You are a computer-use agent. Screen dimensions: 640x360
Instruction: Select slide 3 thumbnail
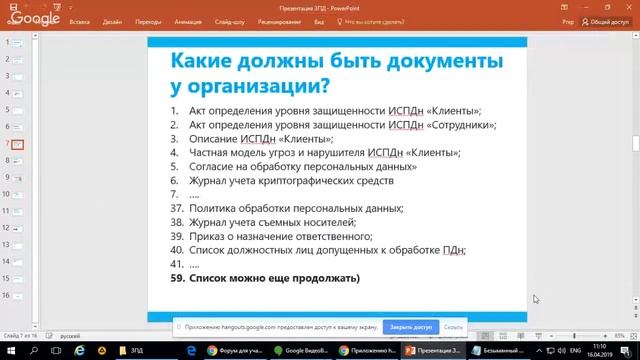pos(18,77)
